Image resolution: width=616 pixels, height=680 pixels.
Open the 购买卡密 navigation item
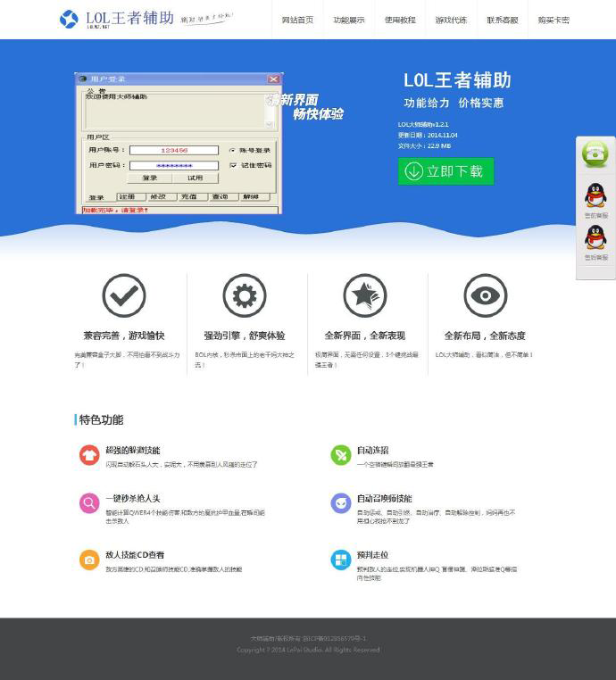pos(554,20)
